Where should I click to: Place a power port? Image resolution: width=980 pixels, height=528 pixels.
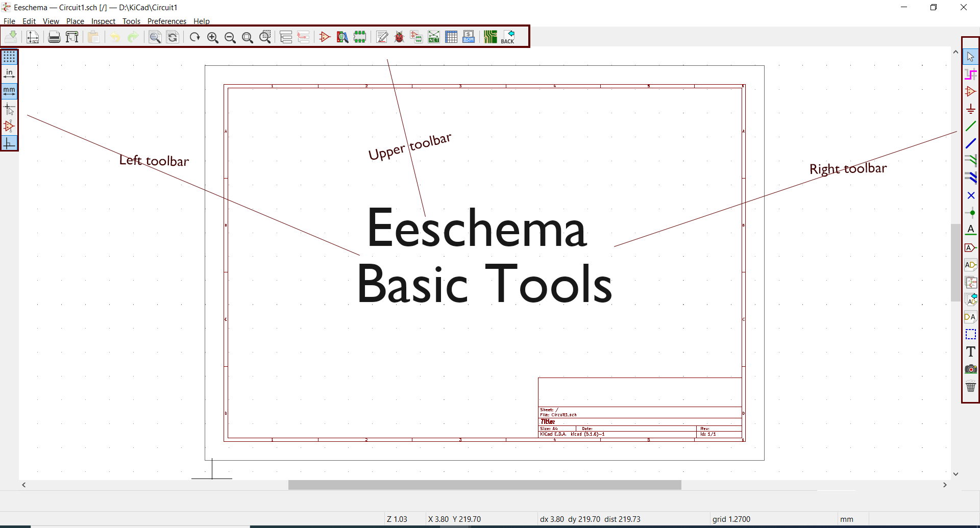pos(971,109)
